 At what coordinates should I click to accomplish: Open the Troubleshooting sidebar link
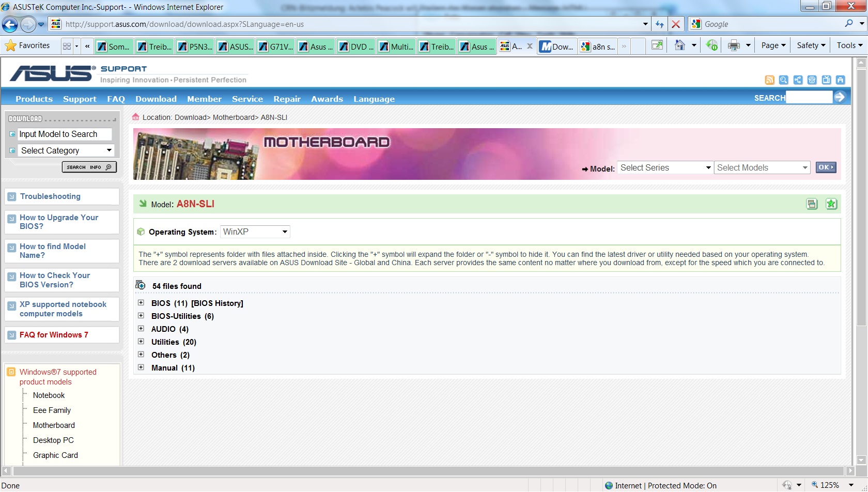click(x=50, y=196)
